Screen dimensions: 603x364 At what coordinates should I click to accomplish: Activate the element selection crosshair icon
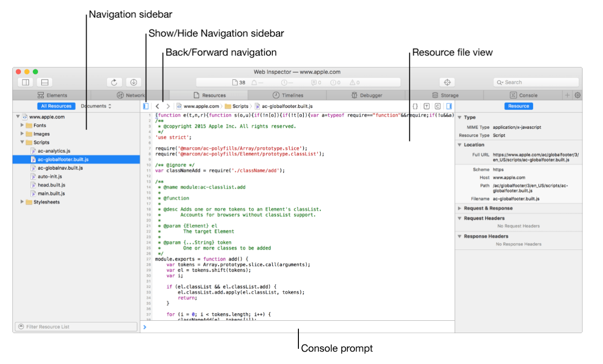point(447,82)
